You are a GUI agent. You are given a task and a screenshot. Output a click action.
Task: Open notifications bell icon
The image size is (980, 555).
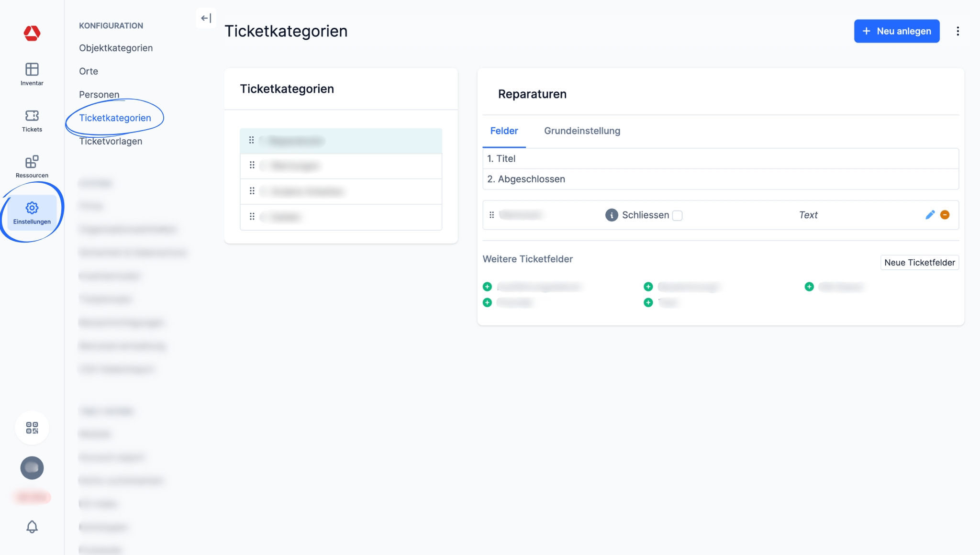(x=32, y=527)
